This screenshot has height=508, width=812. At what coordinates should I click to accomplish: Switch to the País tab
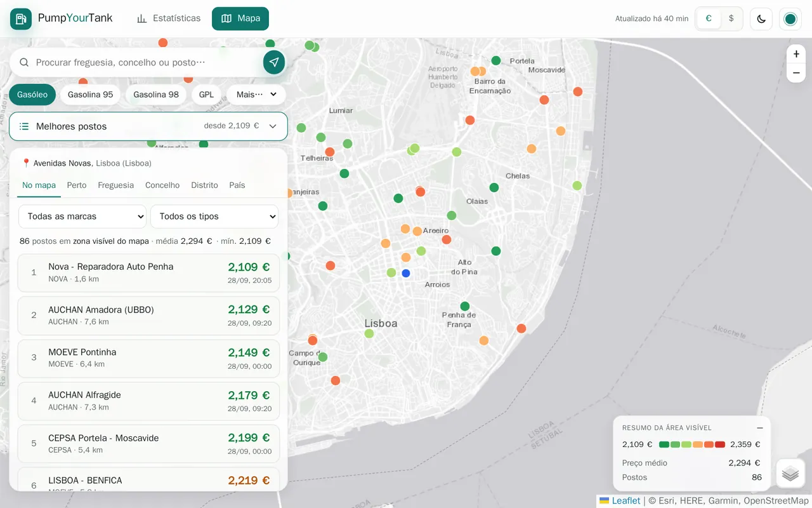[x=237, y=185]
